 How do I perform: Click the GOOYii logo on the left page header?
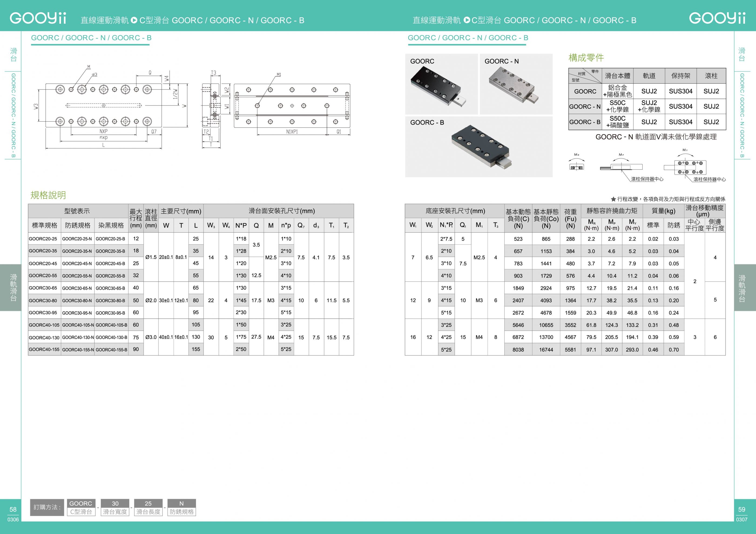click(38, 18)
